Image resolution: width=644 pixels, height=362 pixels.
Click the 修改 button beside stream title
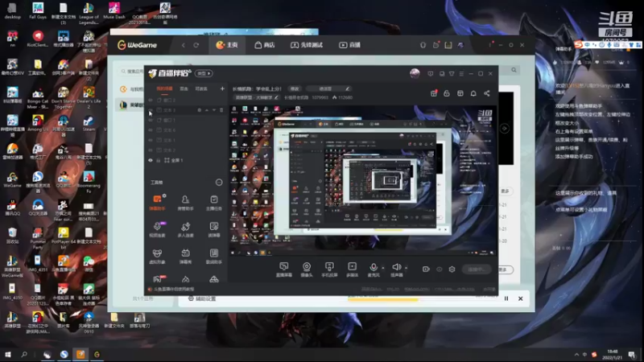tap(295, 88)
